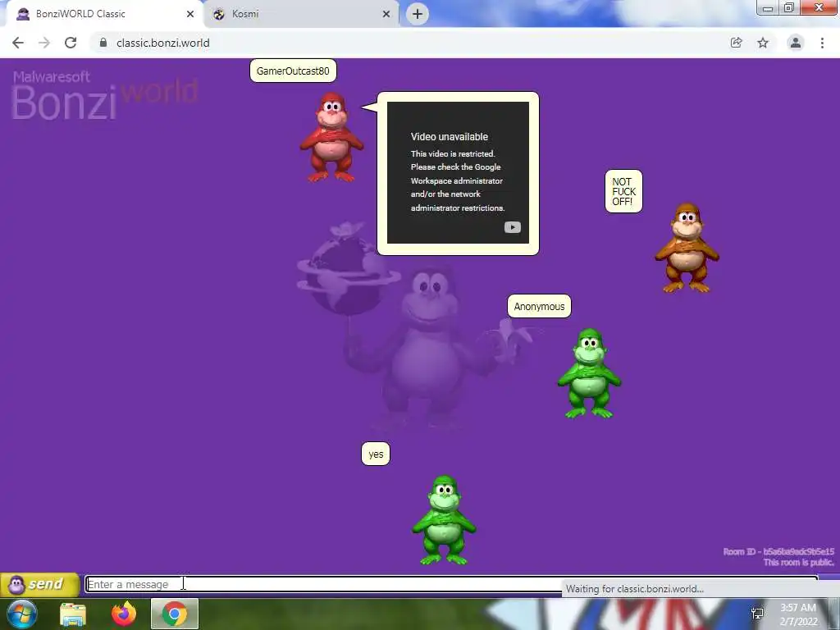Screen dimensions: 840x630
Task: Minimize the Chrome window
Action: point(768,7)
